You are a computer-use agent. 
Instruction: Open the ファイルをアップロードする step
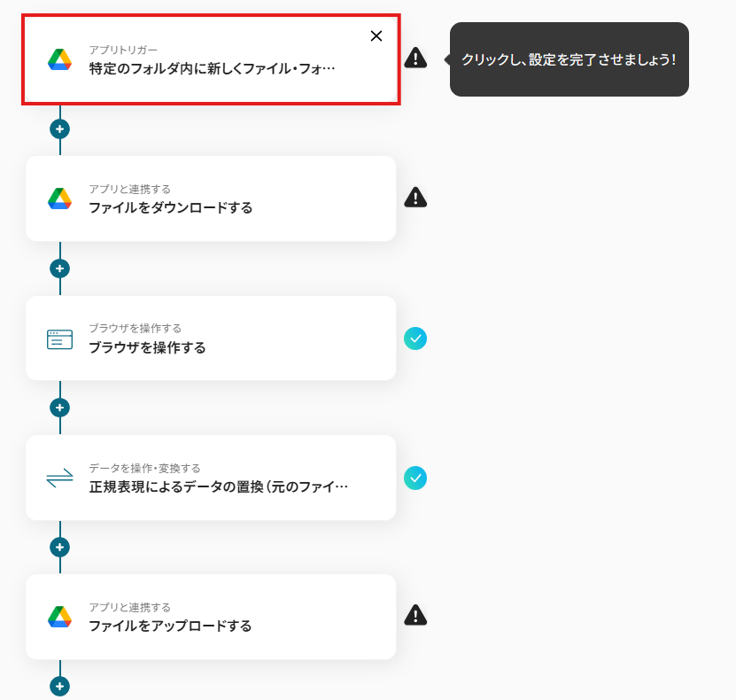click(211, 617)
